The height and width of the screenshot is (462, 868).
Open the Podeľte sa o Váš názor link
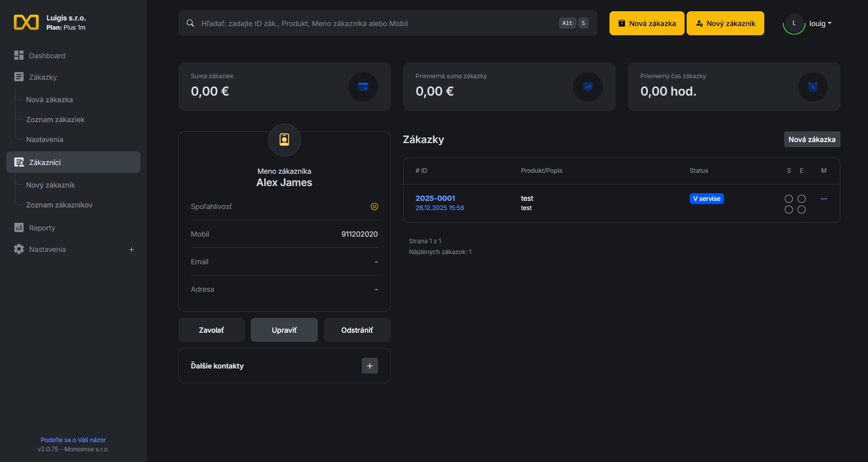[73, 440]
